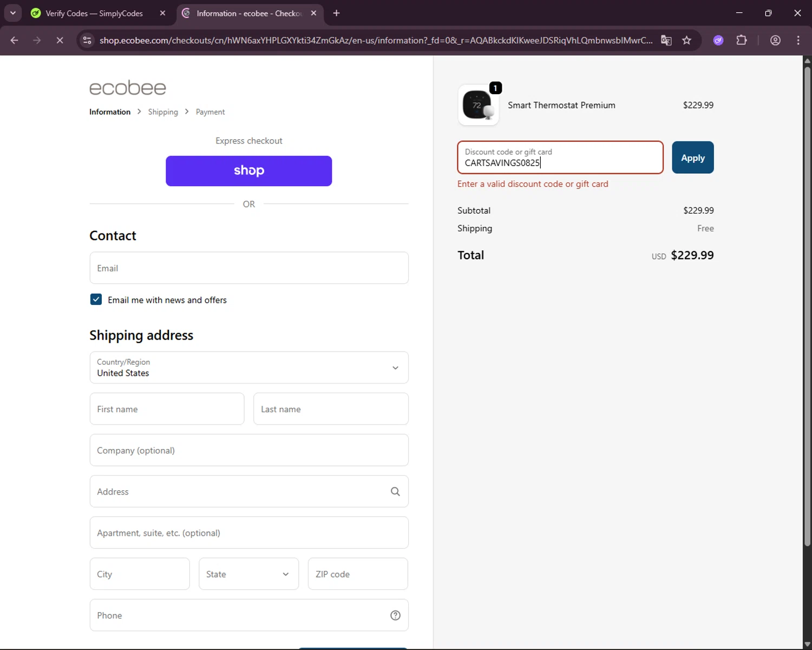This screenshot has width=812, height=650.
Task: Click the scrollbar up arrow
Action: pyautogui.click(x=807, y=60)
